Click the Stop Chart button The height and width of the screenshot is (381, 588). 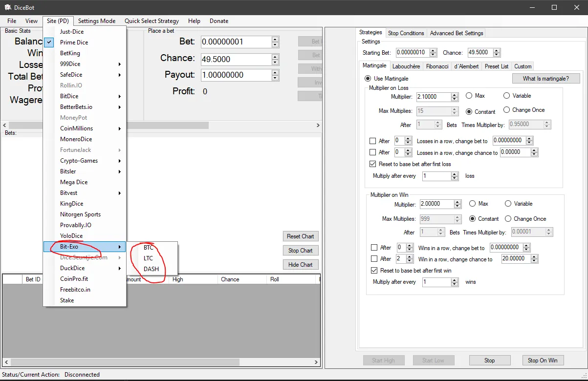(x=301, y=251)
